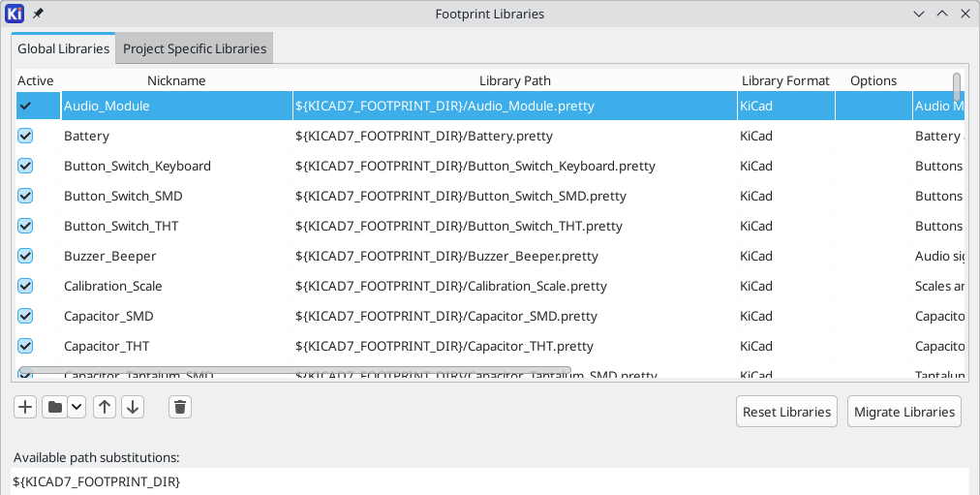
Task: Click the KiCad logo in title bar
Action: click(15, 14)
